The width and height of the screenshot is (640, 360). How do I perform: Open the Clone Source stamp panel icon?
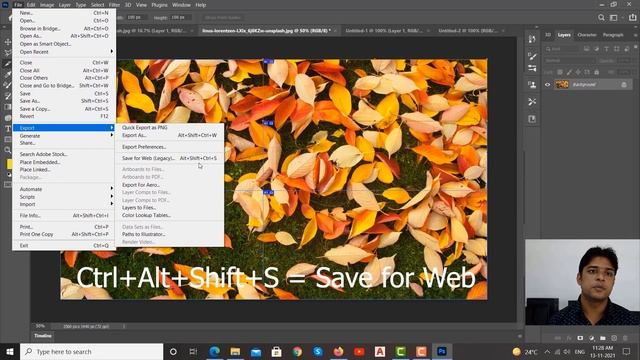pyautogui.click(x=532, y=85)
